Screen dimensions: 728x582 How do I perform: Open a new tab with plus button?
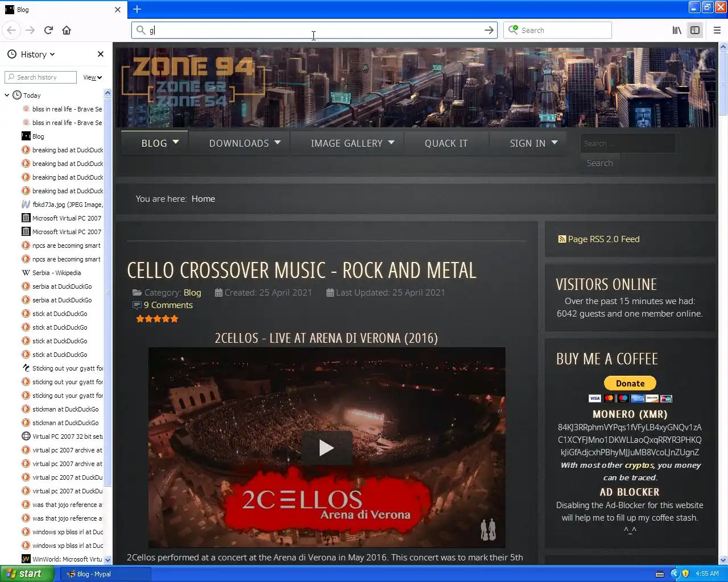tap(137, 9)
